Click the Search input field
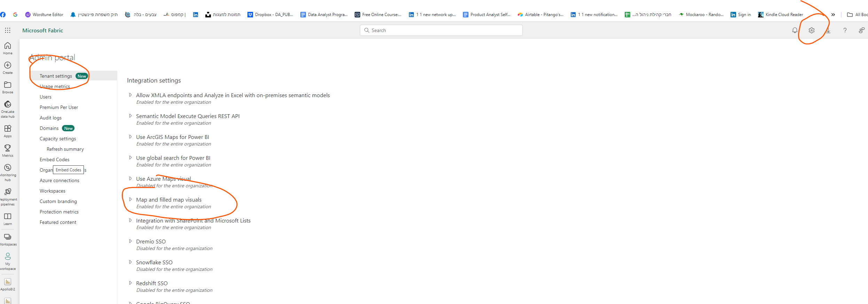Screen dimensions: 868x304 point(441,30)
